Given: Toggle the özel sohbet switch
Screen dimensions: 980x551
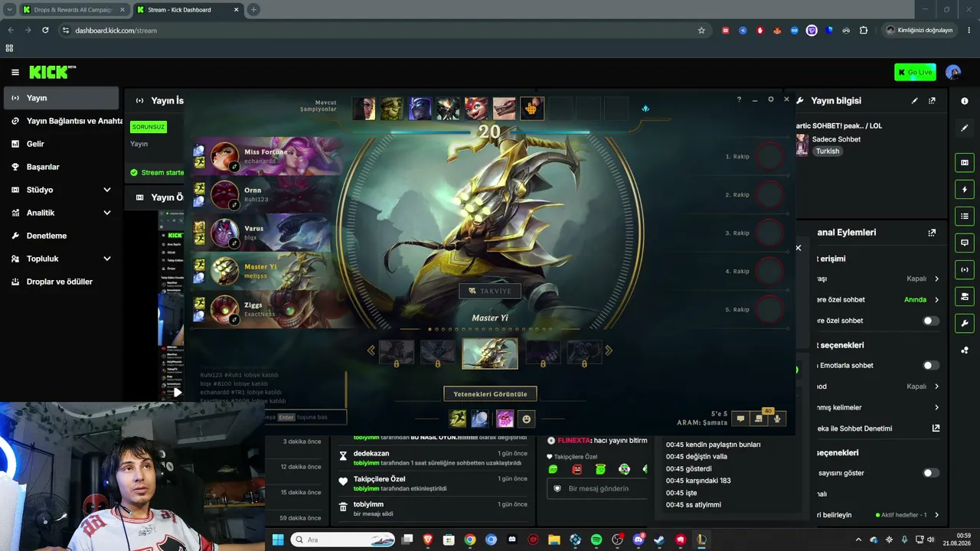Looking at the screenshot, I should pos(931,321).
